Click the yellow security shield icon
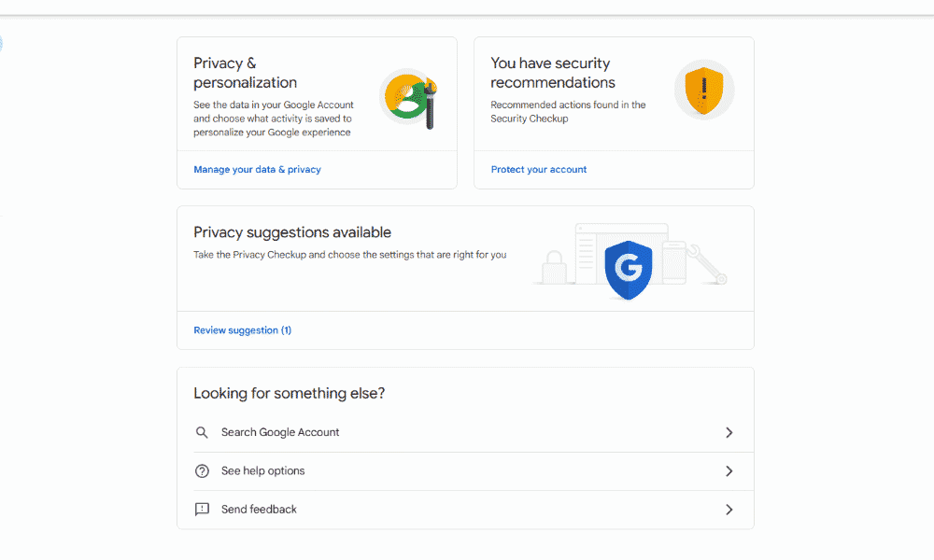This screenshot has width=934, height=560. point(704,90)
